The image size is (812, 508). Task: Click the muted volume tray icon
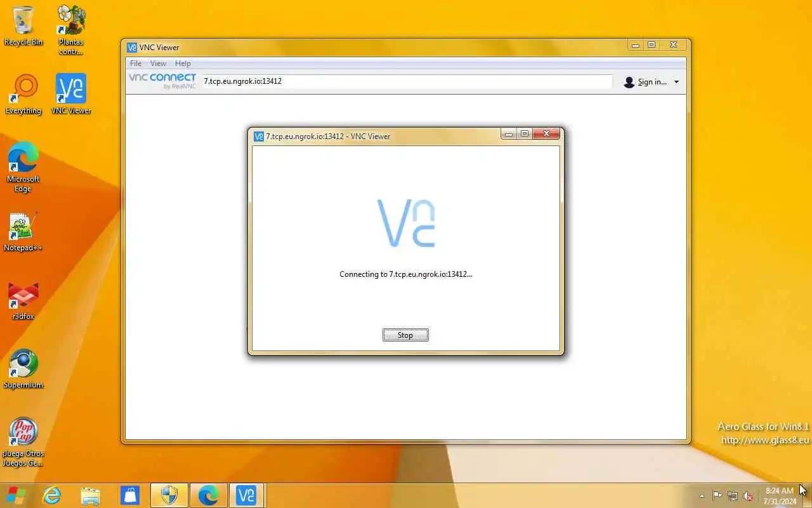(749, 496)
